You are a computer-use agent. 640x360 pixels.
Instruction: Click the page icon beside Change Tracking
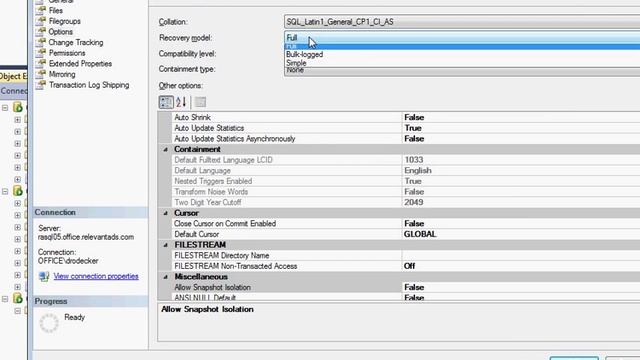coord(40,42)
